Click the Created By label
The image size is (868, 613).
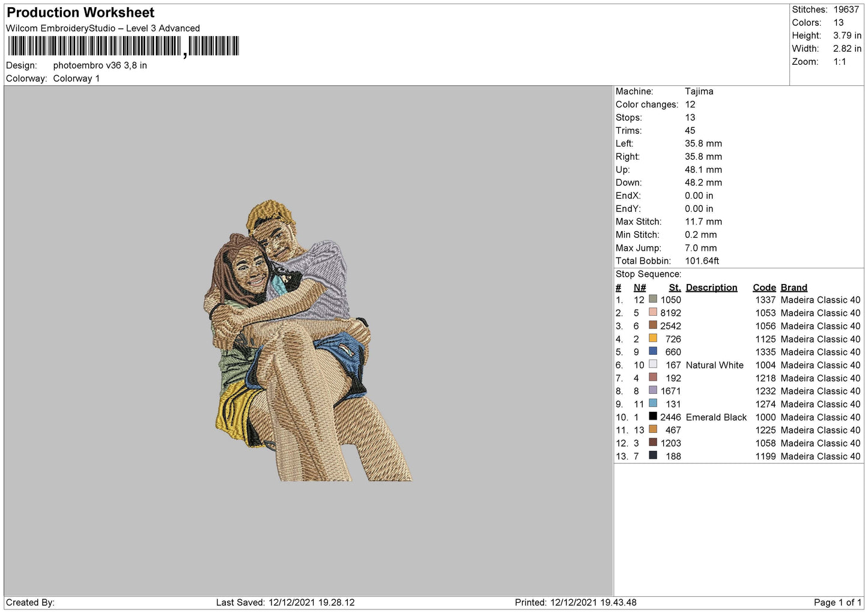coord(30,602)
